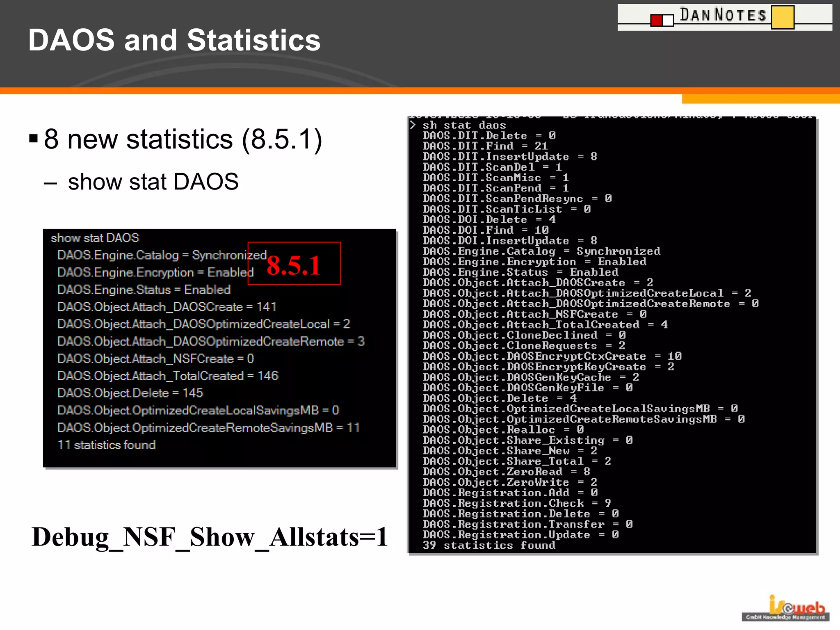
Task: Click 'DAOS.Object.DAOSEncryptCtxCreate = 10' line
Action: (552, 356)
